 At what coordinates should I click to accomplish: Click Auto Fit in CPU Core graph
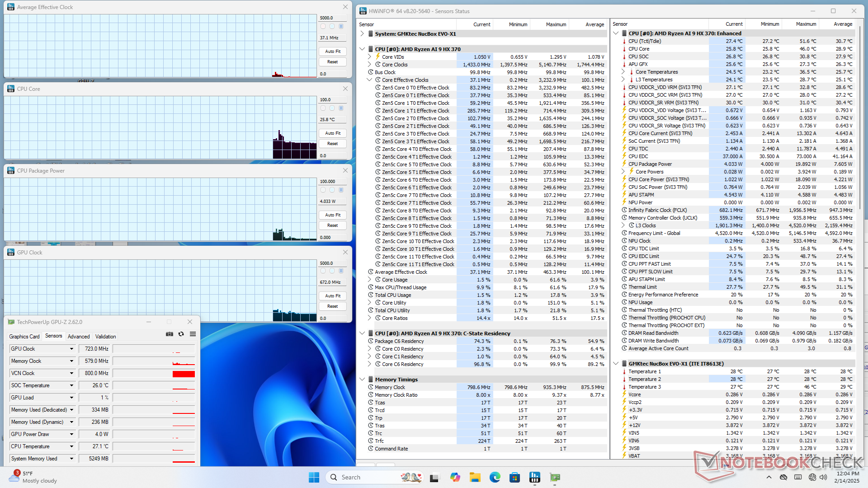pyautogui.click(x=333, y=133)
